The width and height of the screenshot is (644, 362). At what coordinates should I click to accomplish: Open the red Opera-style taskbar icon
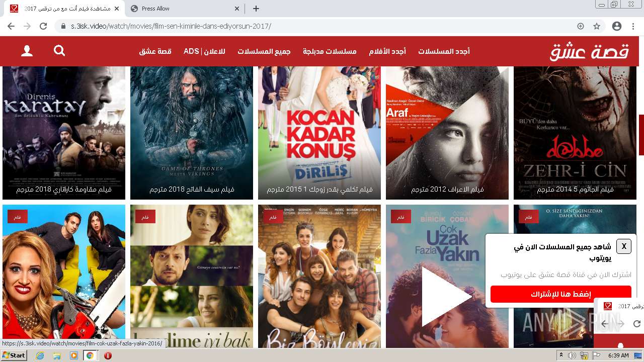coord(108,355)
